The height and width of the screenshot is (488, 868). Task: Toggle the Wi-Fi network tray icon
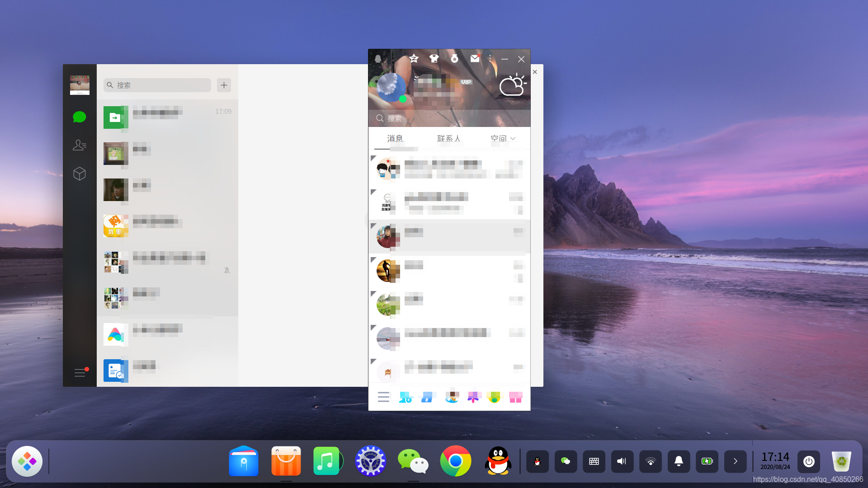[x=651, y=461]
